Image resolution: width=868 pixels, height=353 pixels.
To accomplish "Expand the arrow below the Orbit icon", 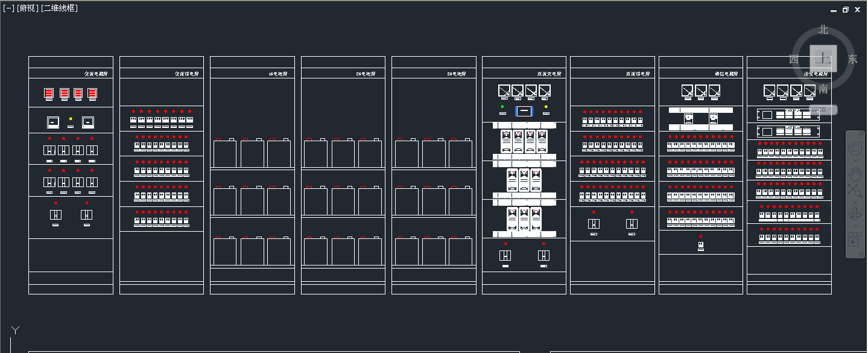I will click(x=855, y=226).
